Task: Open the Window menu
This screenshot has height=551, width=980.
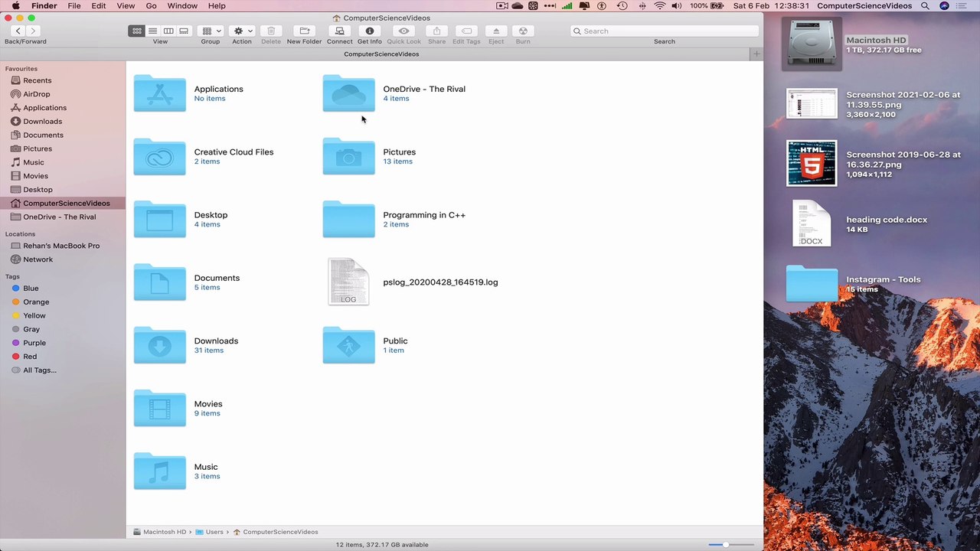Action: pos(182,5)
